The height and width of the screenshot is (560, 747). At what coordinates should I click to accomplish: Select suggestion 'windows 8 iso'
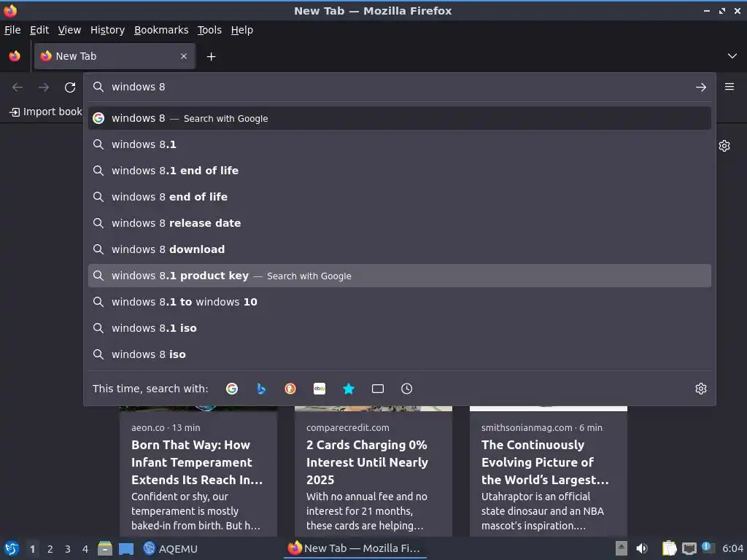(400, 354)
